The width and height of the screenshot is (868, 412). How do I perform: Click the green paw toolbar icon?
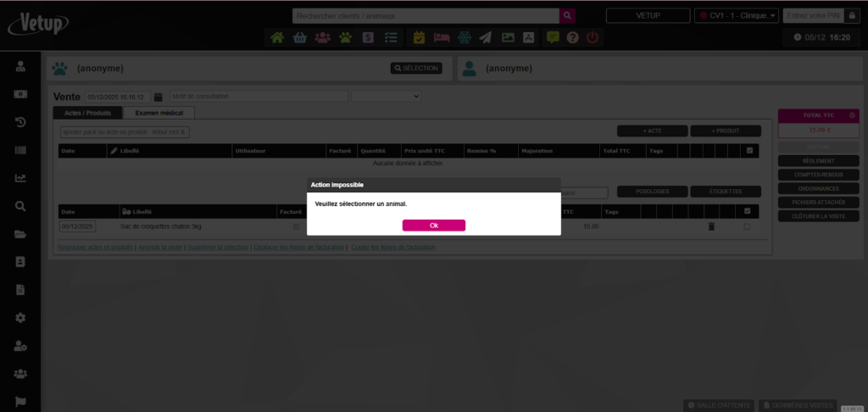tap(345, 37)
